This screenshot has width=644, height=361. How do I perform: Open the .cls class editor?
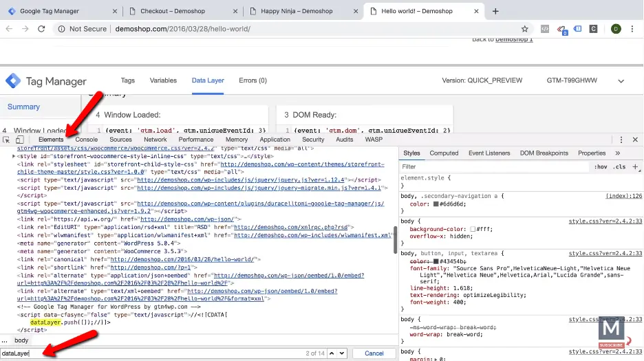click(x=619, y=166)
